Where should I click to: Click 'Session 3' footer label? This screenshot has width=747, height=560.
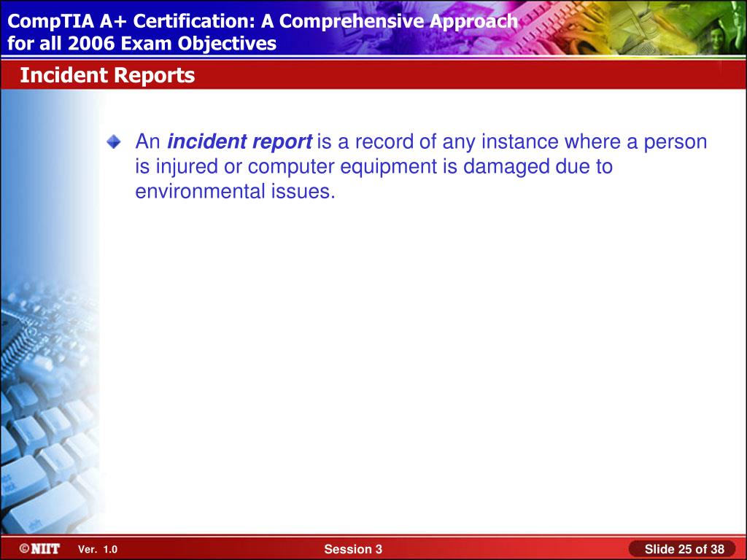coord(353,549)
